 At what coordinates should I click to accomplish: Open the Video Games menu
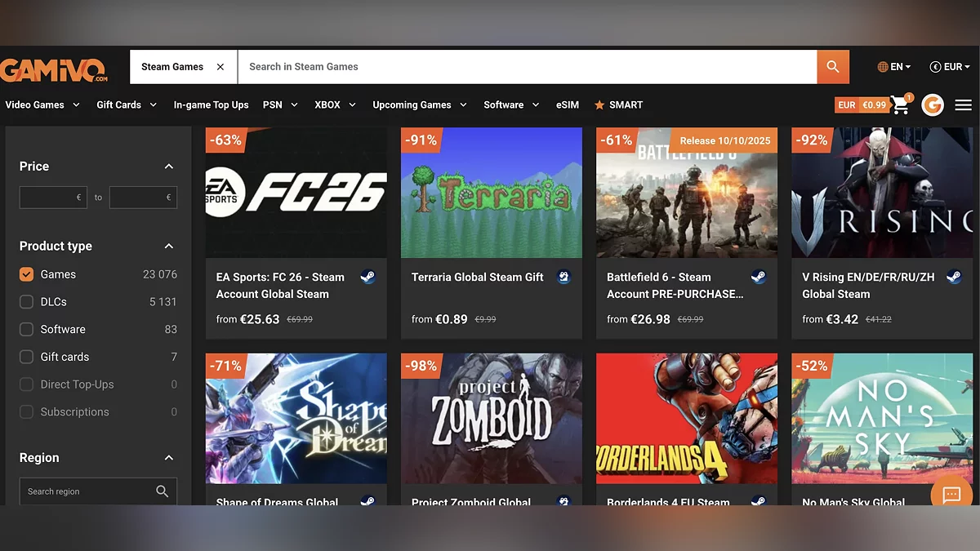42,104
